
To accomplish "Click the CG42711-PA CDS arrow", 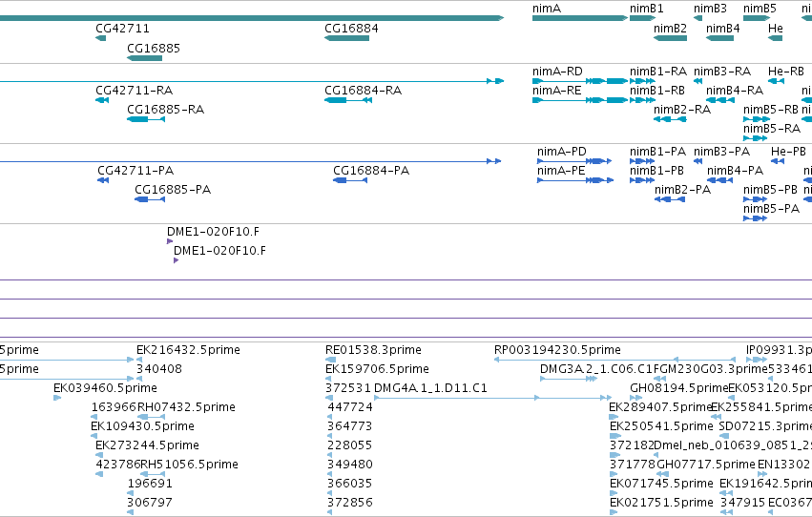I will click(x=103, y=180).
